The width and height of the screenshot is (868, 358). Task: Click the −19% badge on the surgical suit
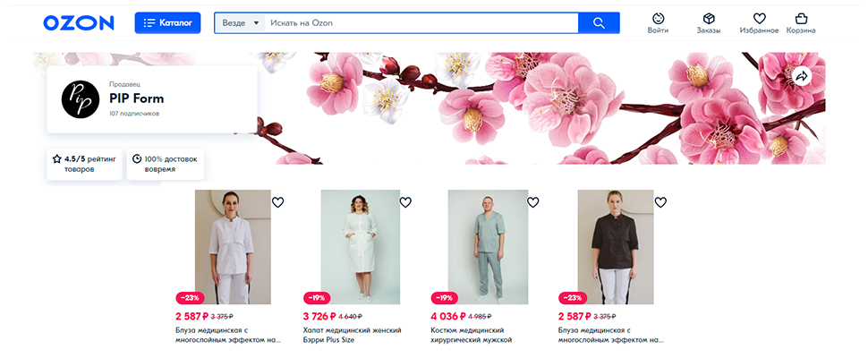[x=445, y=298]
